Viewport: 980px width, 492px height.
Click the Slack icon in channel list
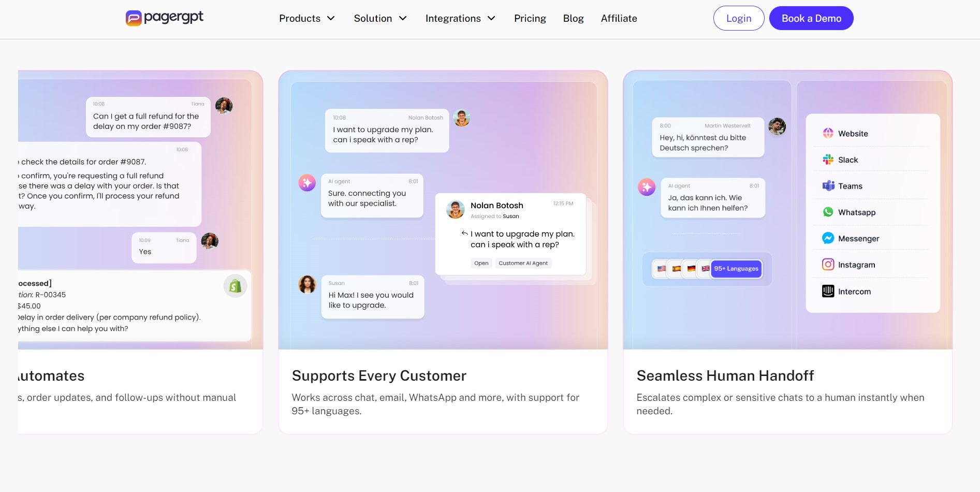(x=828, y=160)
